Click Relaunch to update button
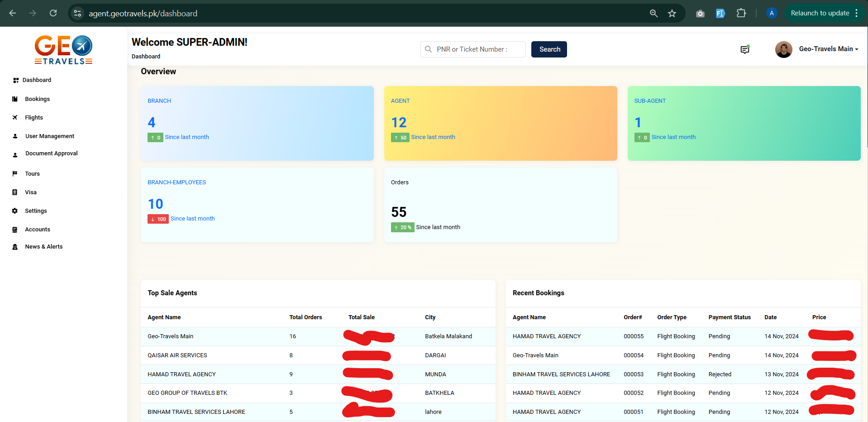The width and height of the screenshot is (868, 422). point(820,13)
